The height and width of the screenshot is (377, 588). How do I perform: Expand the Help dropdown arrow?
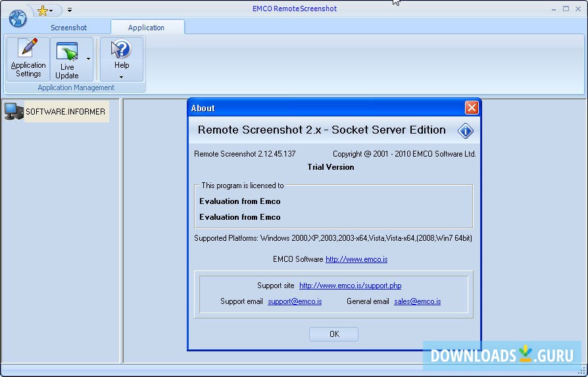coord(121,77)
